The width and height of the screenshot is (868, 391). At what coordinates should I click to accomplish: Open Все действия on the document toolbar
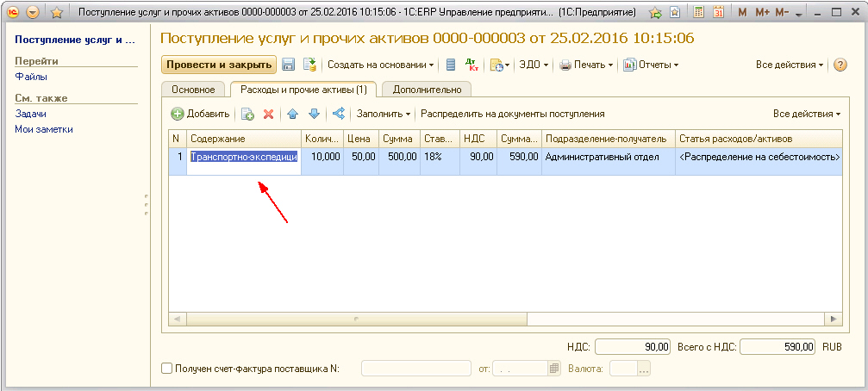(791, 65)
